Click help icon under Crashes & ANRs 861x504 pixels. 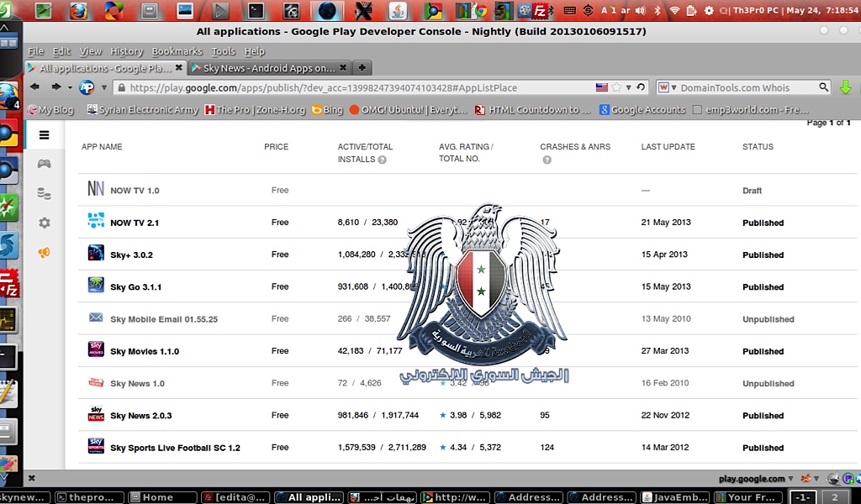coord(547,160)
